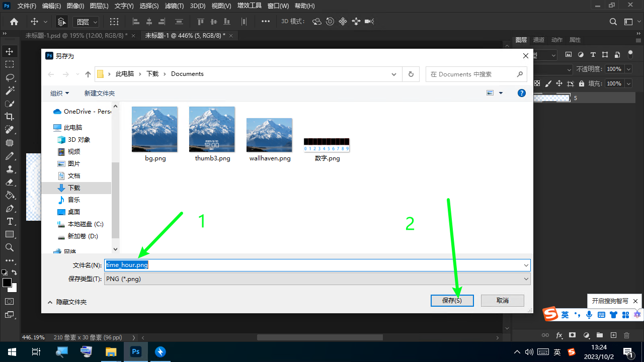Select the Lasso tool in toolbar
The height and width of the screenshot is (362, 644).
pyautogui.click(x=10, y=77)
